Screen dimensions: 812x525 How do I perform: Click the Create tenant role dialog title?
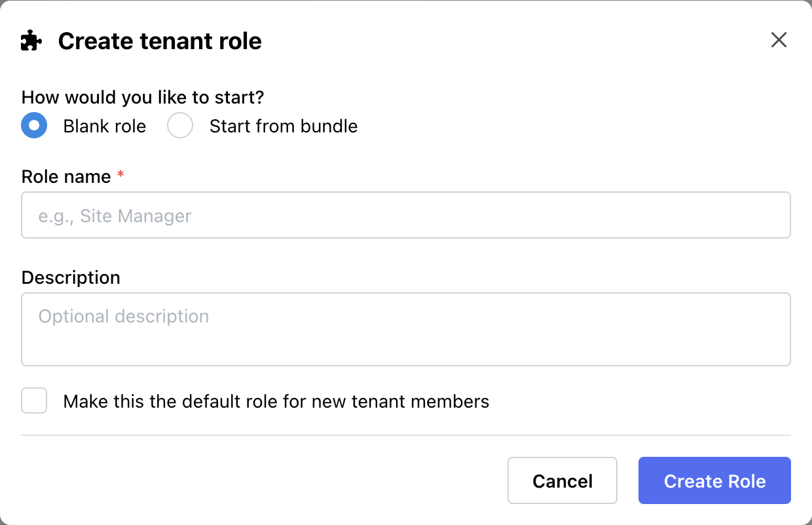click(x=160, y=41)
